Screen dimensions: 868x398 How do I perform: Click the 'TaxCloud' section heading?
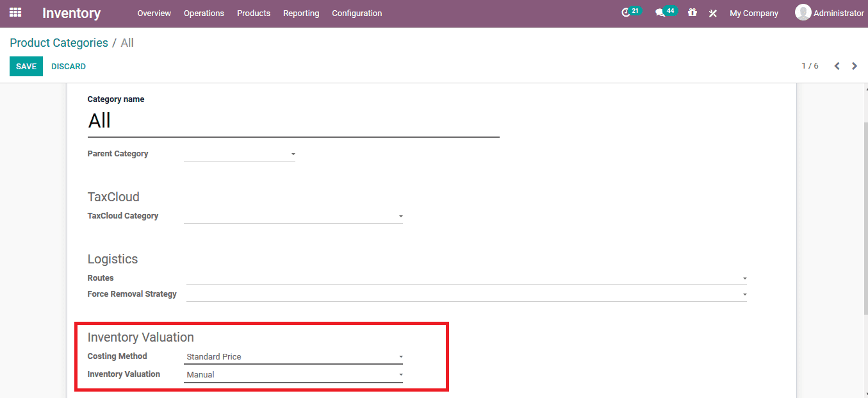point(113,197)
